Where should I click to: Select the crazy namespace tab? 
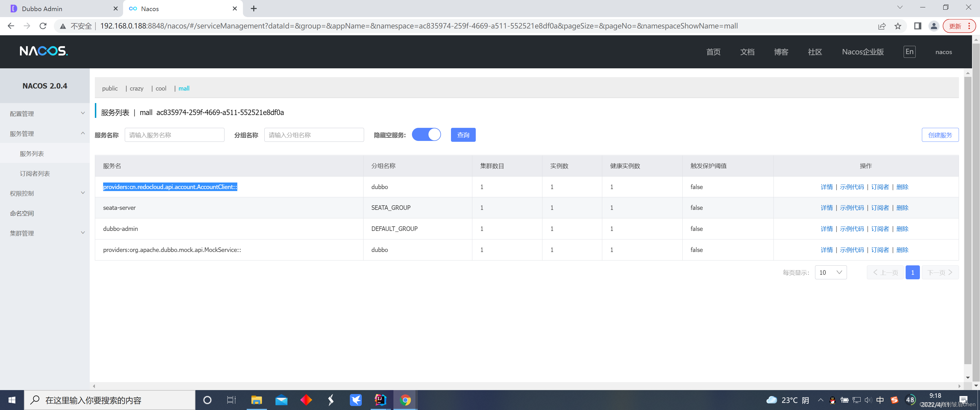(x=136, y=88)
